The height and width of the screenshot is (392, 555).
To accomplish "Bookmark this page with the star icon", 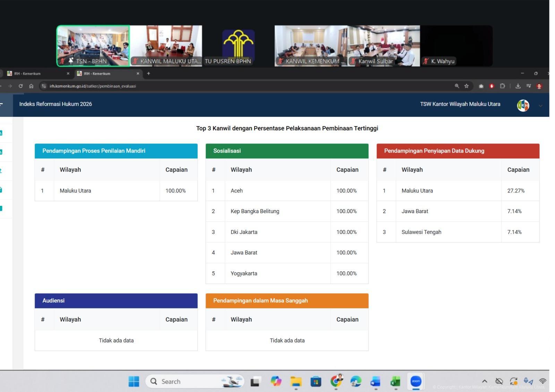I will (x=467, y=86).
